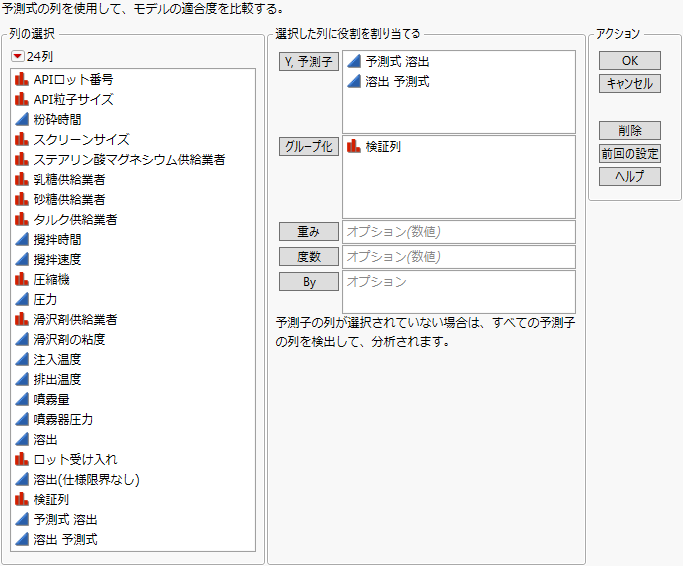Select the API粒子サイズ nominal icon
683x566 pixels.
pyautogui.click(x=22, y=99)
